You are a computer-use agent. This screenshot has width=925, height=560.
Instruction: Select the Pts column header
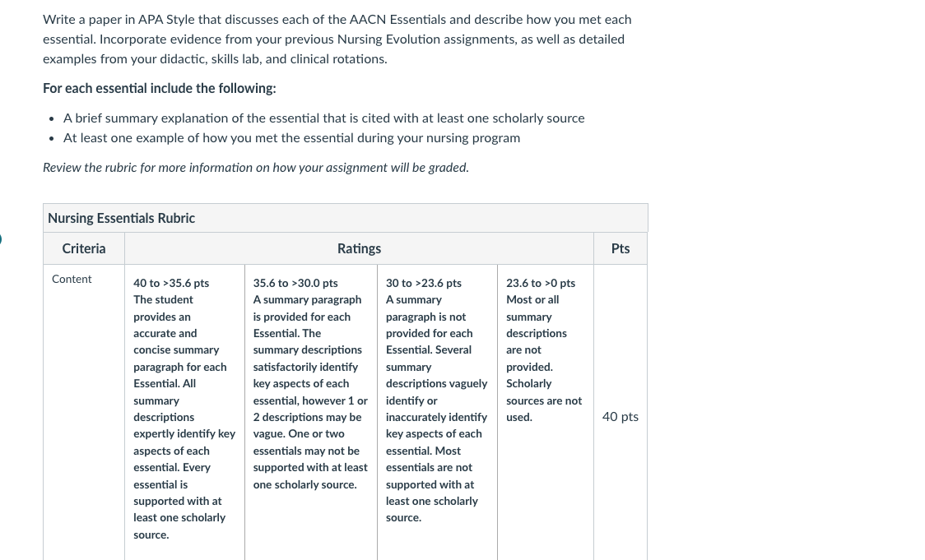pyautogui.click(x=620, y=249)
